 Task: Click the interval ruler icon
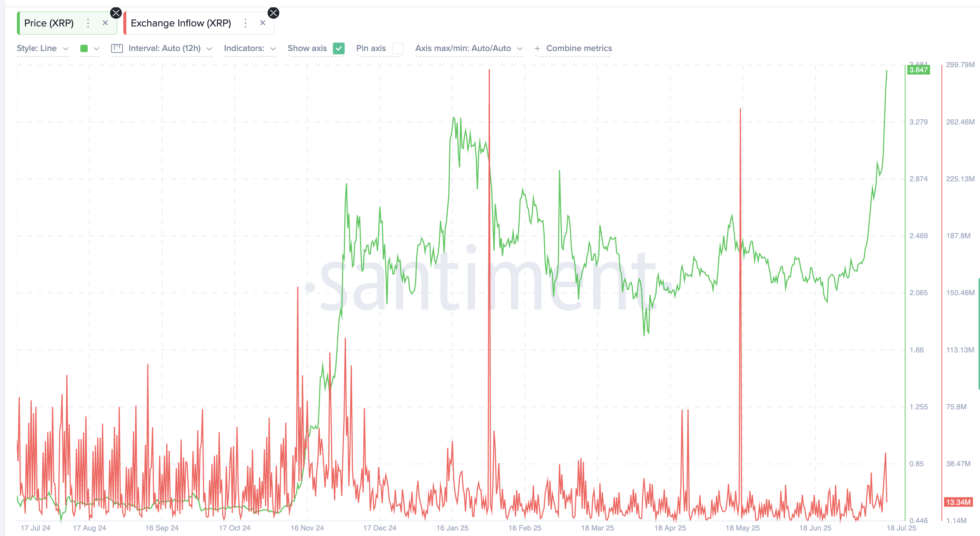coord(117,48)
